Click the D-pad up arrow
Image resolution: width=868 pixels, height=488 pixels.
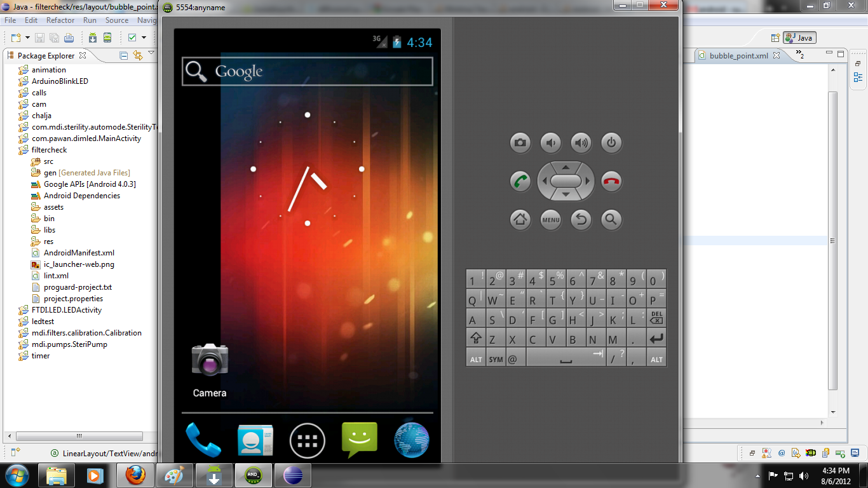[566, 168]
